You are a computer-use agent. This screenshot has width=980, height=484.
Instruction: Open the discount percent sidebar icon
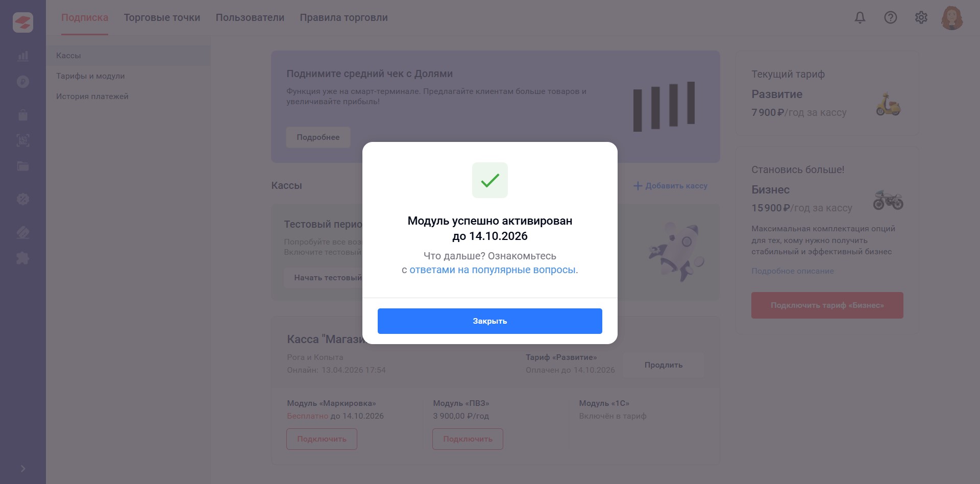coord(23,199)
